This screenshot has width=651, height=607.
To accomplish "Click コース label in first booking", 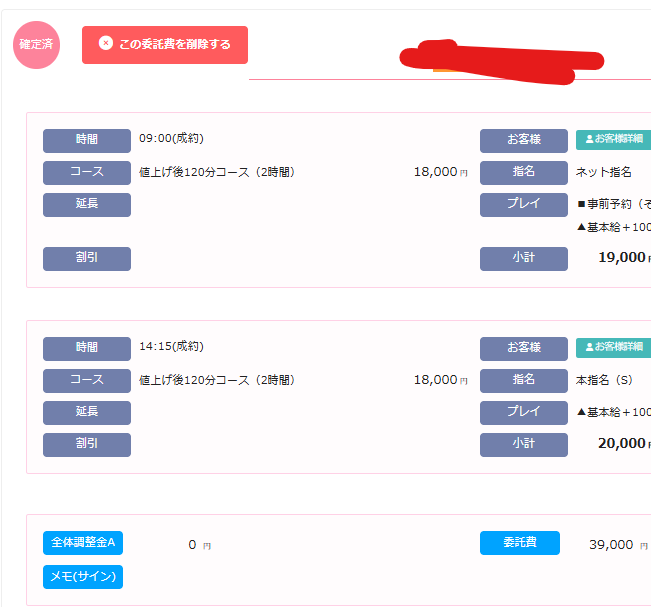I will 87,172.
